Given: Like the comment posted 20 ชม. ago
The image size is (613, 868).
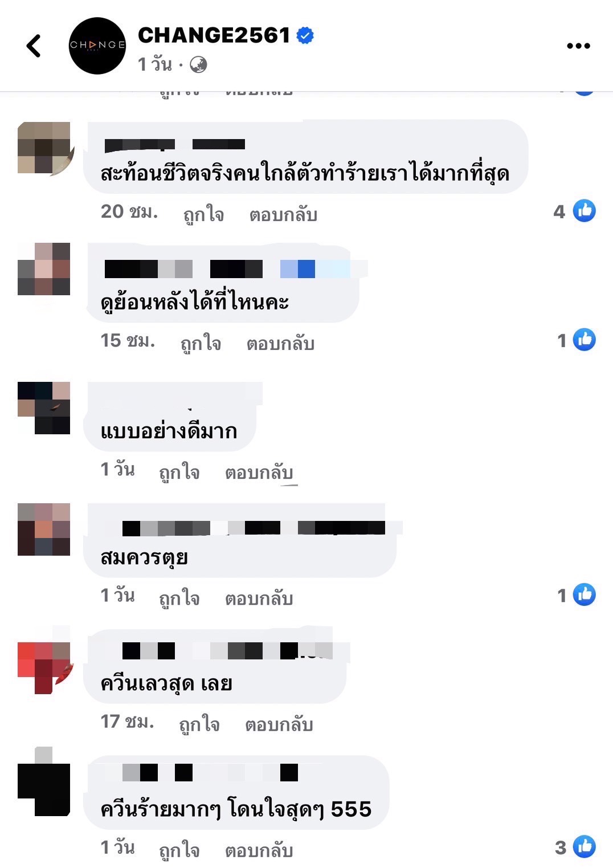Looking at the screenshot, I should [x=203, y=214].
